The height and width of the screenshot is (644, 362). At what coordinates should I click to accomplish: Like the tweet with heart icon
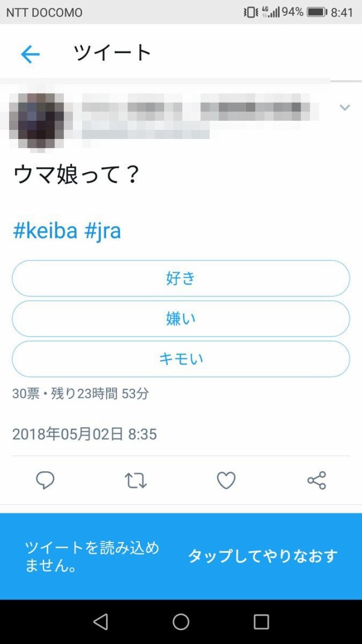pos(226,480)
